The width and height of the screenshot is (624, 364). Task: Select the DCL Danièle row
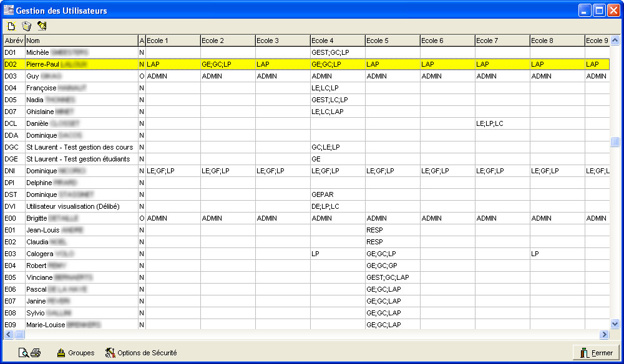coord(306,123)
